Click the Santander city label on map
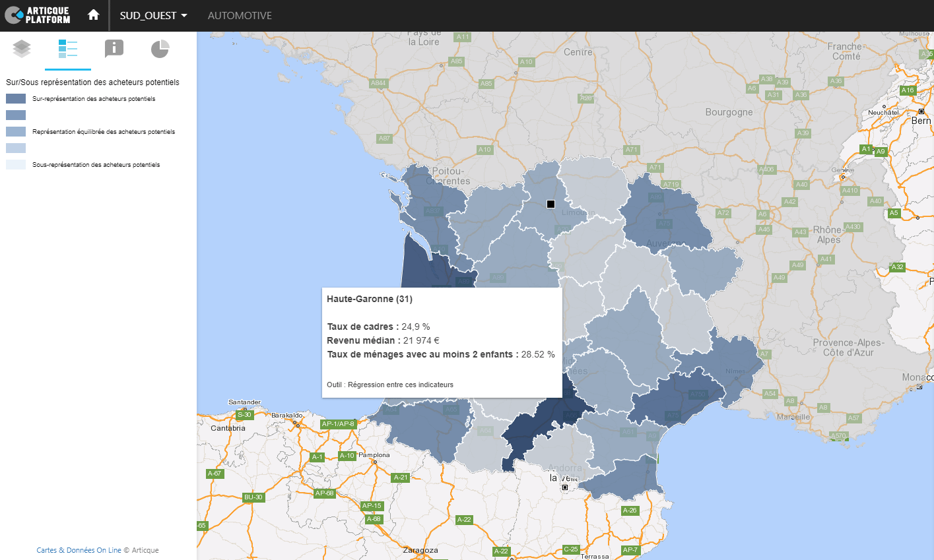Viewport: 934px width, 560px height. [x=244, y=402]
